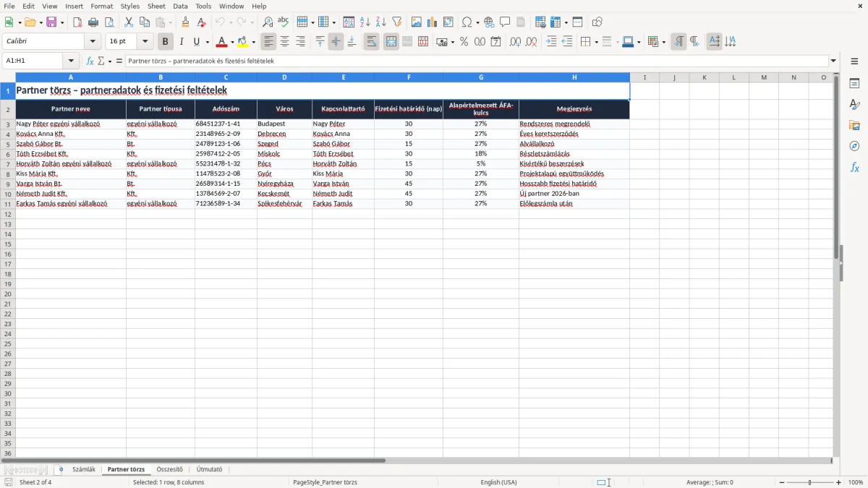Enable AutoFilter with the funnel icon

point(397,22)
